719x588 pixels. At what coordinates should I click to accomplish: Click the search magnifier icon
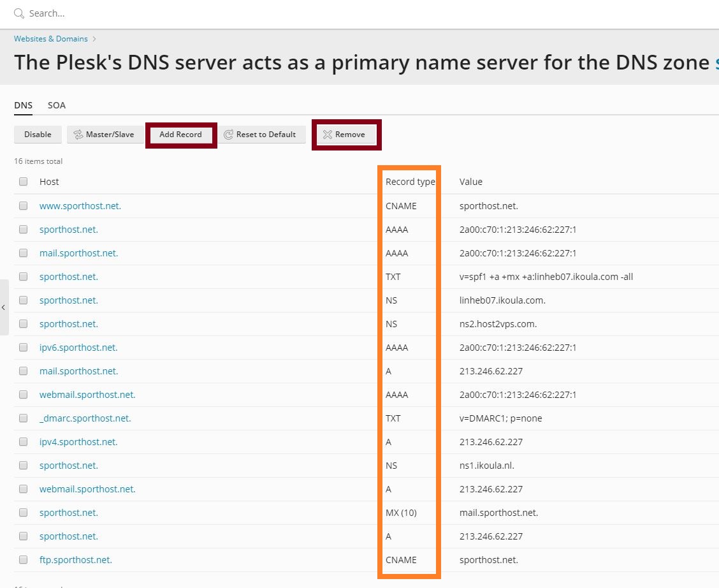[18, 13]
